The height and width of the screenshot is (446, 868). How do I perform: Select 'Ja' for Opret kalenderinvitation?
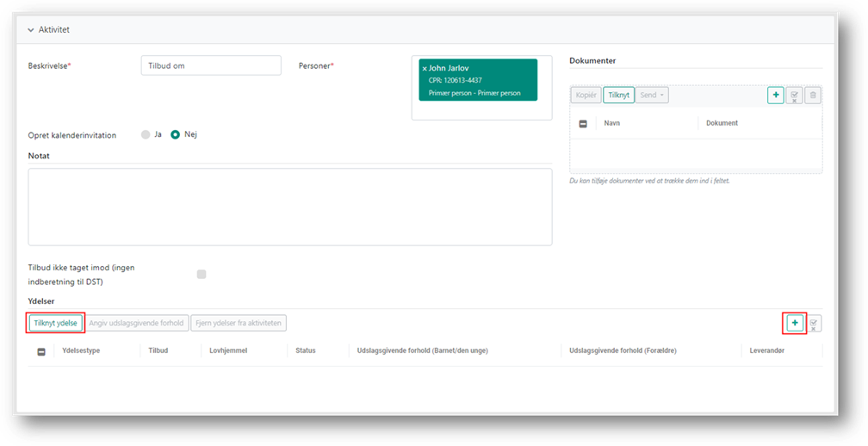click(146, 134)
